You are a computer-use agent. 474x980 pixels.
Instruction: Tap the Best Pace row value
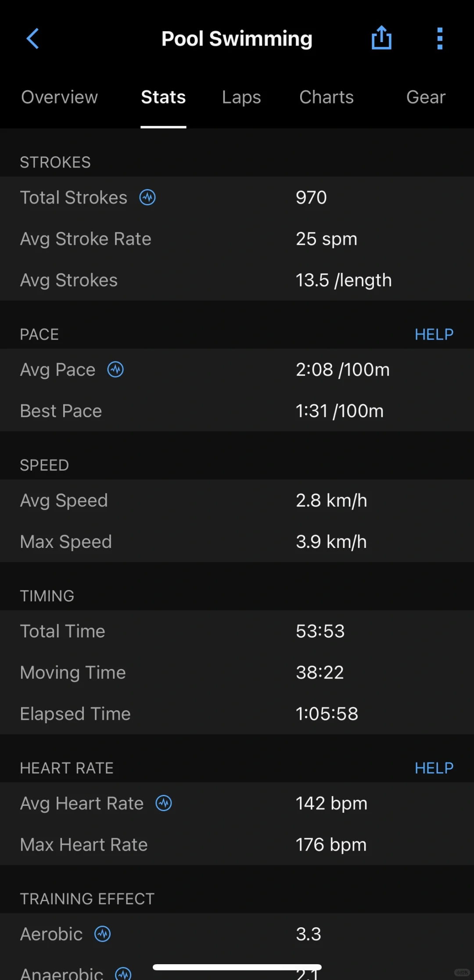click(x=339, y=411)
